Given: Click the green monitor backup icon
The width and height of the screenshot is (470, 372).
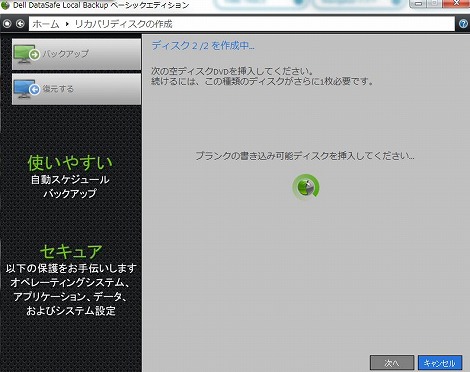Looking at the screenshot, I should [x=26, y=54].
